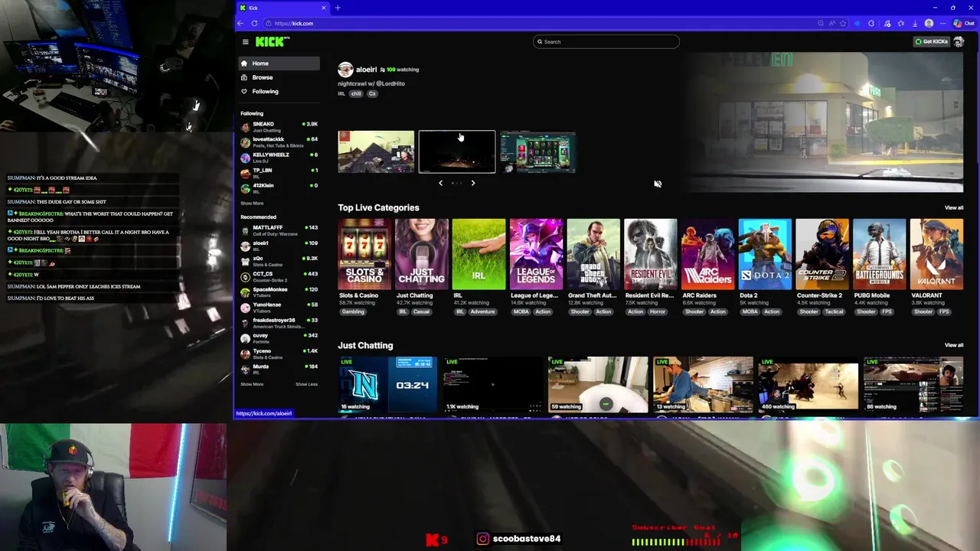Open YunoHanae recommended channel
Viewport: 980px width, 551px height.
[x=279, y=308]
